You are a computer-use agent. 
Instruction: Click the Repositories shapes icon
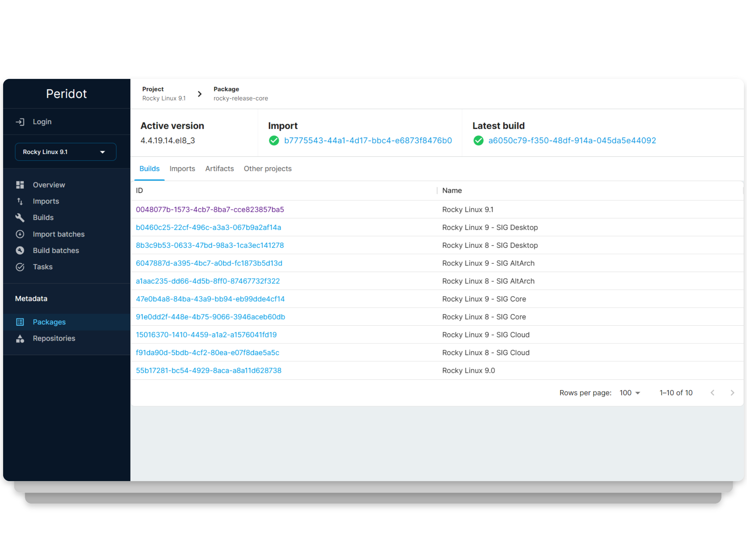click(x=20, y=338)
